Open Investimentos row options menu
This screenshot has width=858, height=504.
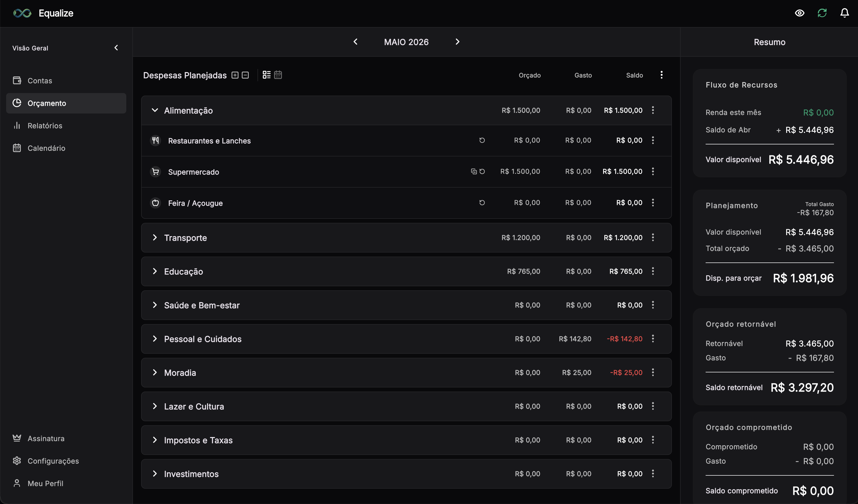coord(653,473)
